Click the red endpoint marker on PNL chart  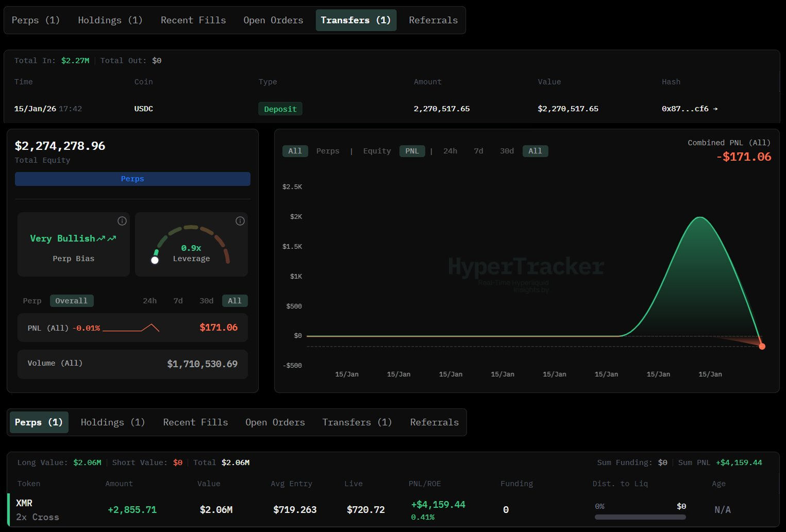pyautogui.click(x=762, y=346)
